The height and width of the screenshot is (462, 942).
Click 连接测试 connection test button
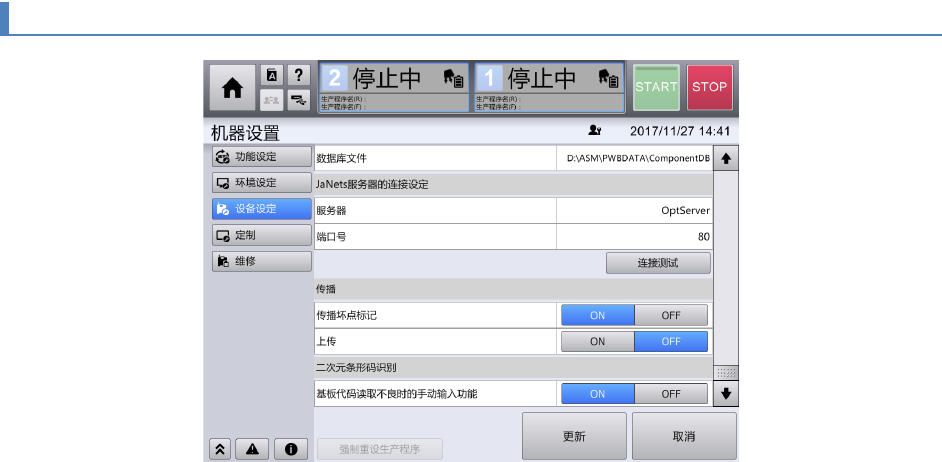658,263
